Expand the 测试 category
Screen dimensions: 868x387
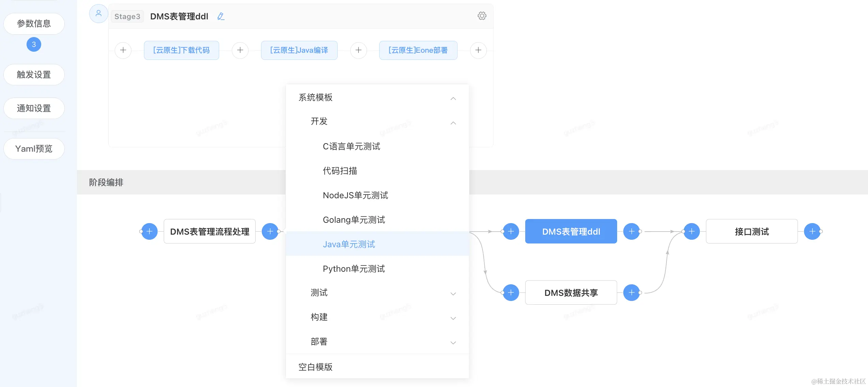click(453, 293)
